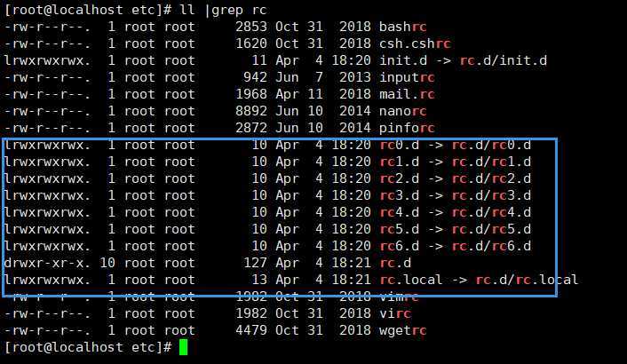Click the symlink name 'rc4.d'
Viewport: 627px width, 364px height.
click(400, 212)
